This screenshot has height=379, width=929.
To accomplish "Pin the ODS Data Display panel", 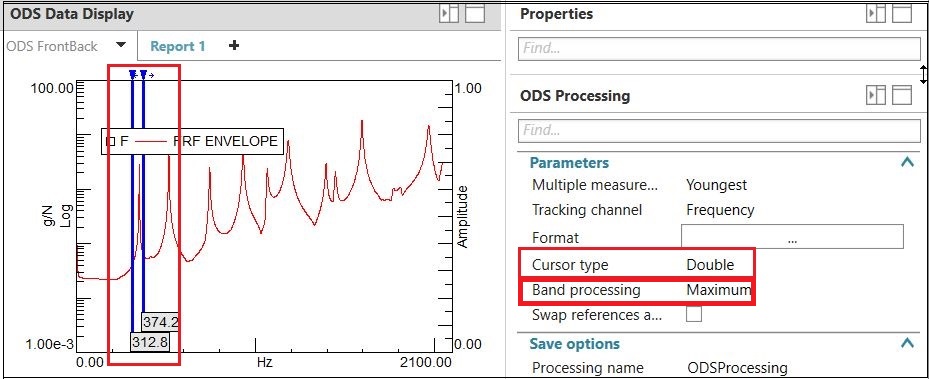I will (449, 14).
